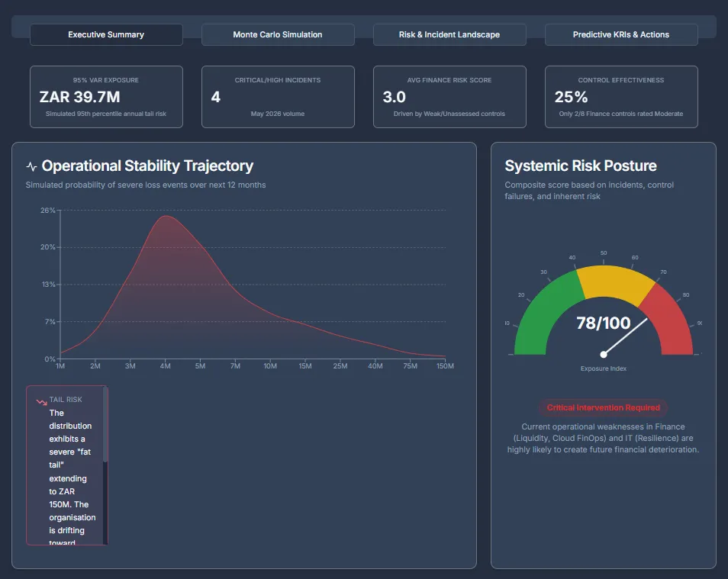Select the 95% VaR Exposure card

pyautogui.click(x=106, y=97)
